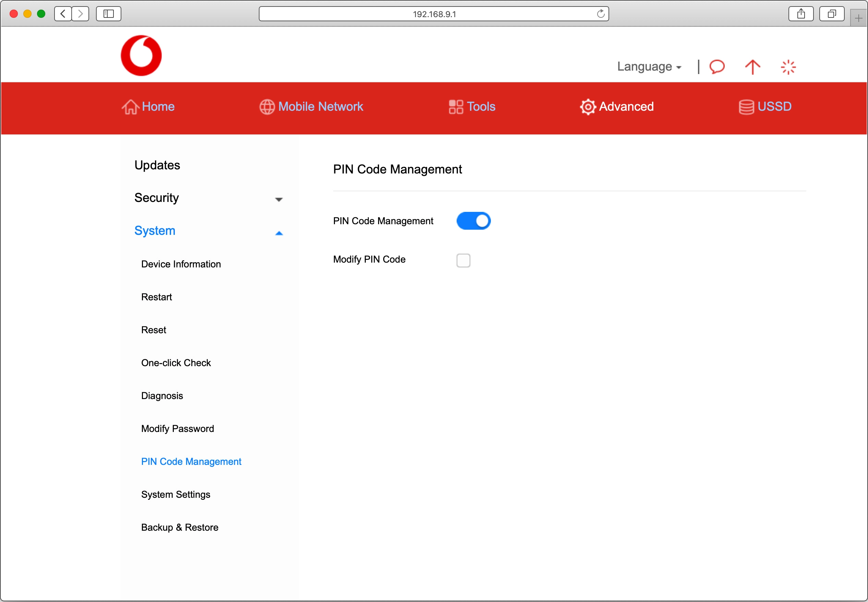The width and height of the screenshot is (868, 602).
Task: Toggle sidebar visibility in Safari toolbar
Action: click(x=109, y=14)
